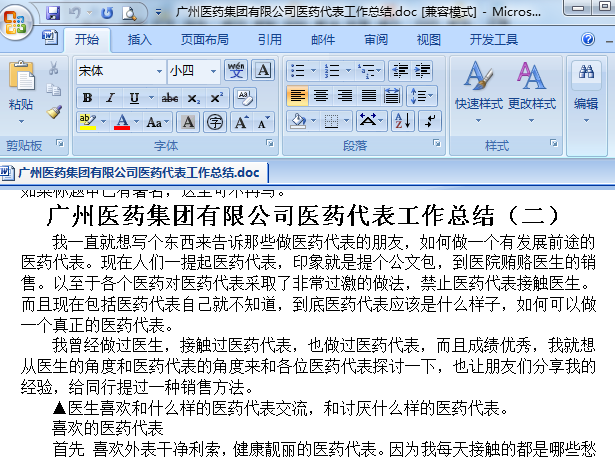Switch to the 开始 ribbon tab
This screenshot has height=461, width=615.
[x=87, y=40]
